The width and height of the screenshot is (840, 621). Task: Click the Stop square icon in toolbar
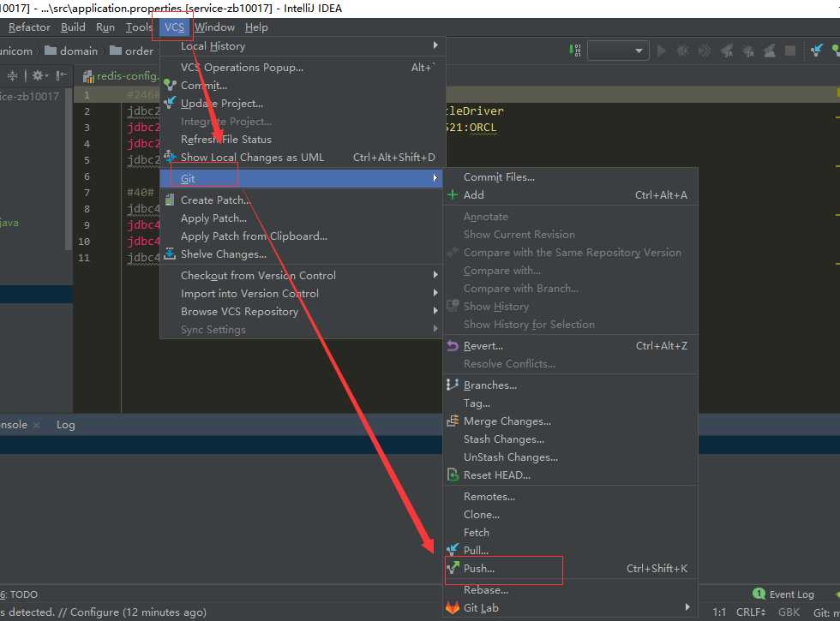click(789, 51)
